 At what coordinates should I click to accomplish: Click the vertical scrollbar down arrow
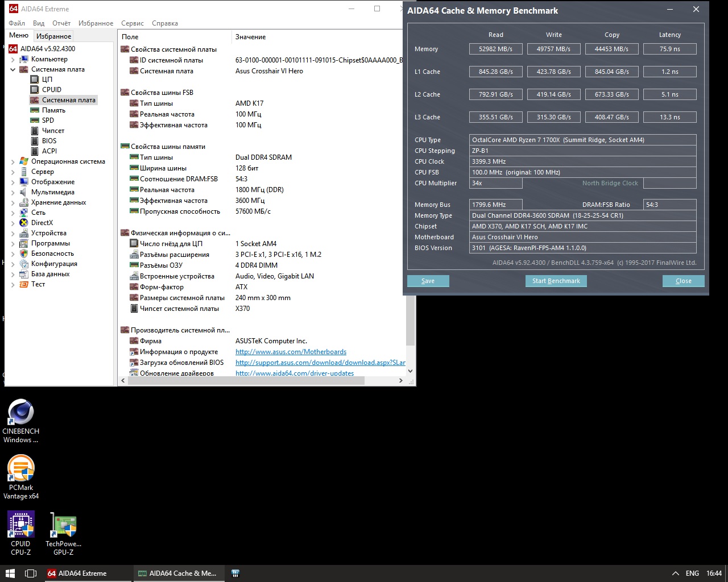pos(411,371)
